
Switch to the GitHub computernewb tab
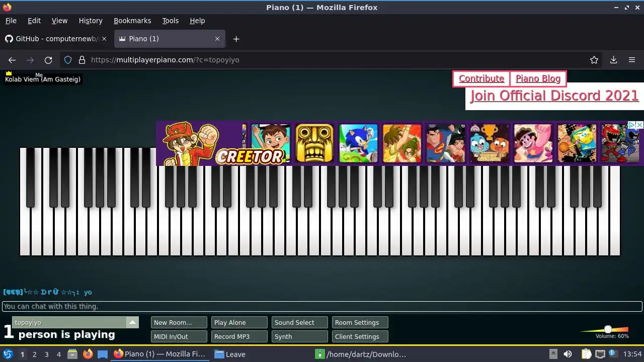coord(56,39)
